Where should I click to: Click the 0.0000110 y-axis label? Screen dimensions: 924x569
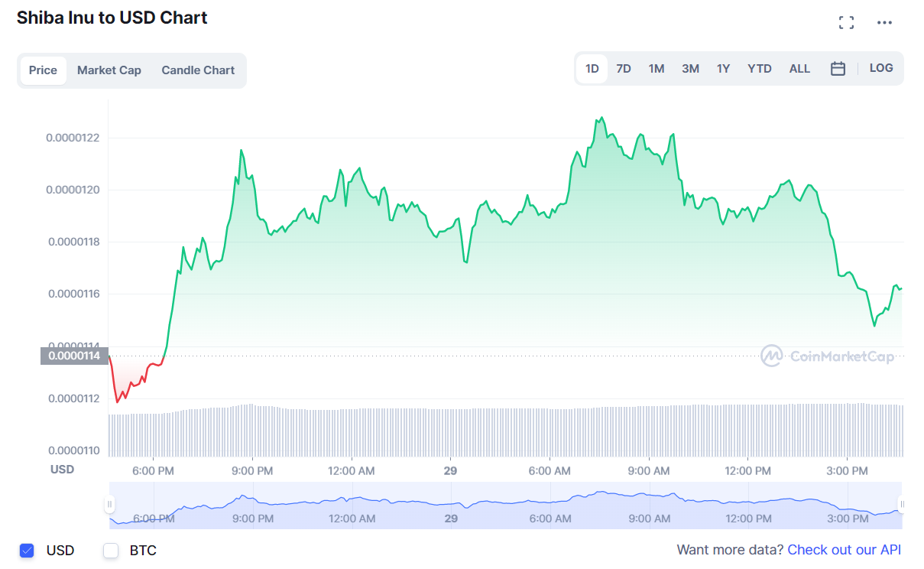click(73, 450)
